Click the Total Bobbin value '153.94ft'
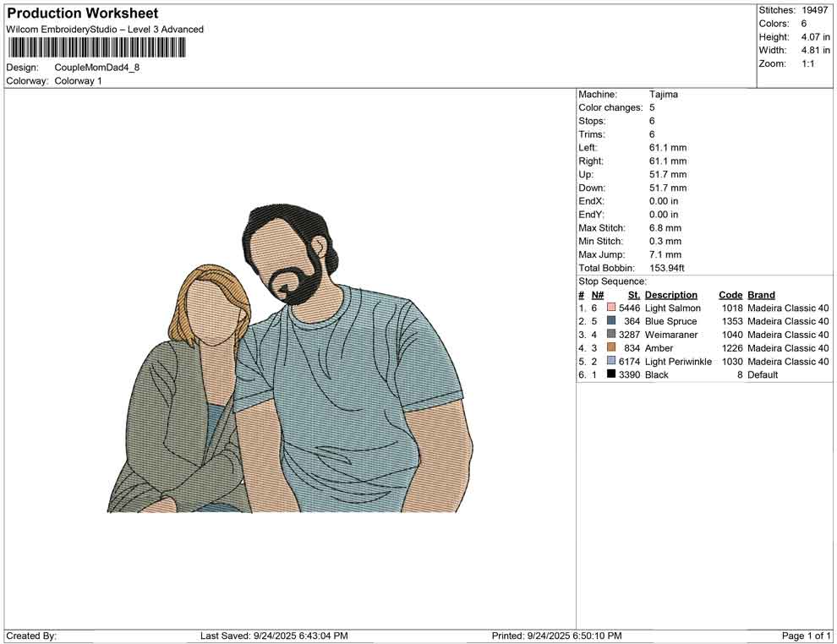Viewport: 837px width, 644px height. pos(667,268)
